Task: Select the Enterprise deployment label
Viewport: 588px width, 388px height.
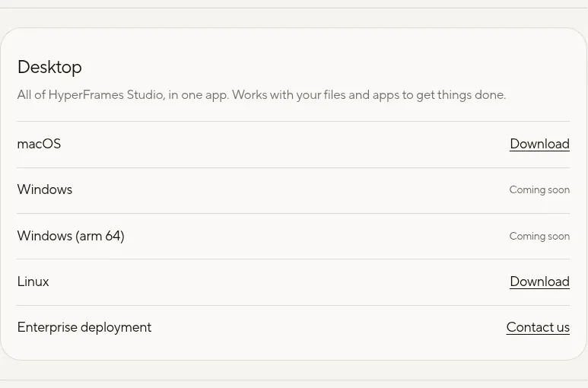Action: 84,328
